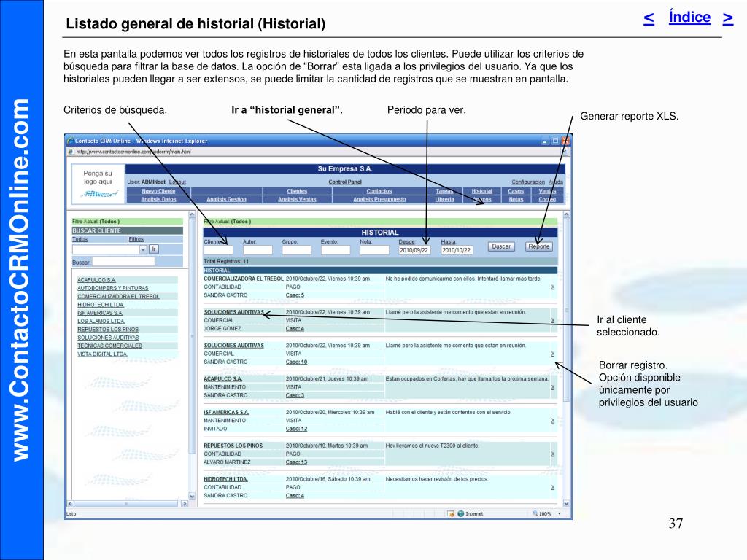Open the 100% zoom level dropdown

click(x=560, y=514)
